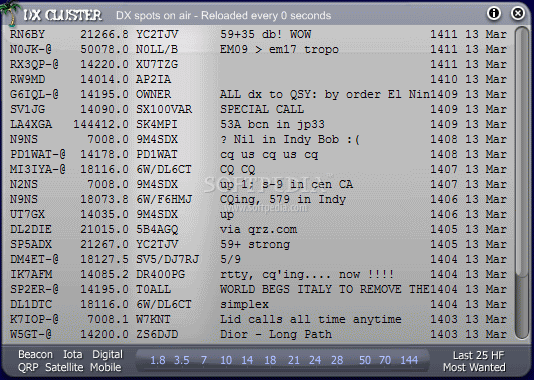The image size is (534, 380).
Task: Click comment 'via qrz.com'
Action: pyautogui.click(x=258, y=230)
